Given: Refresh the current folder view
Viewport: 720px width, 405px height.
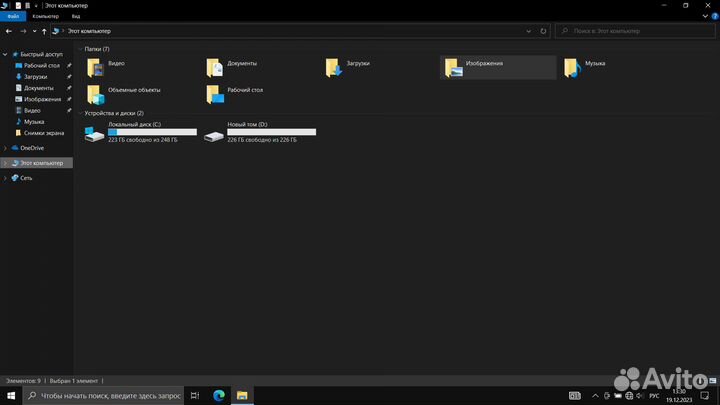Looking at the screenshot, I should [544, 31].
